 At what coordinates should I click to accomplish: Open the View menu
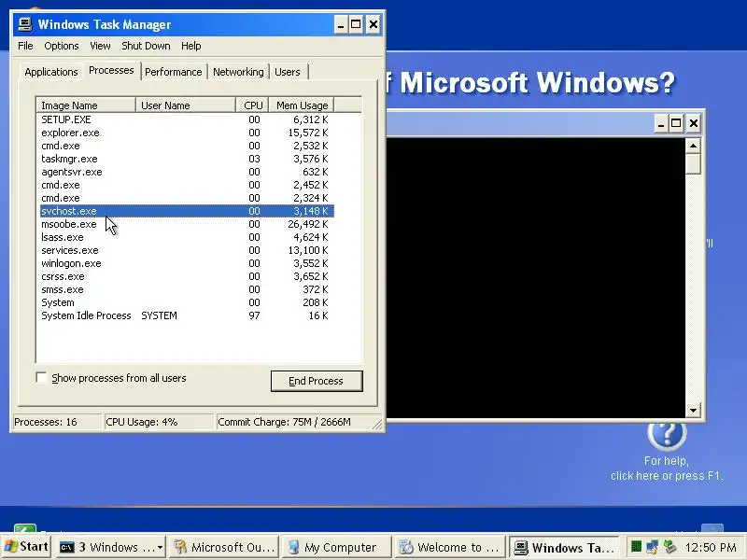(100, 46)
